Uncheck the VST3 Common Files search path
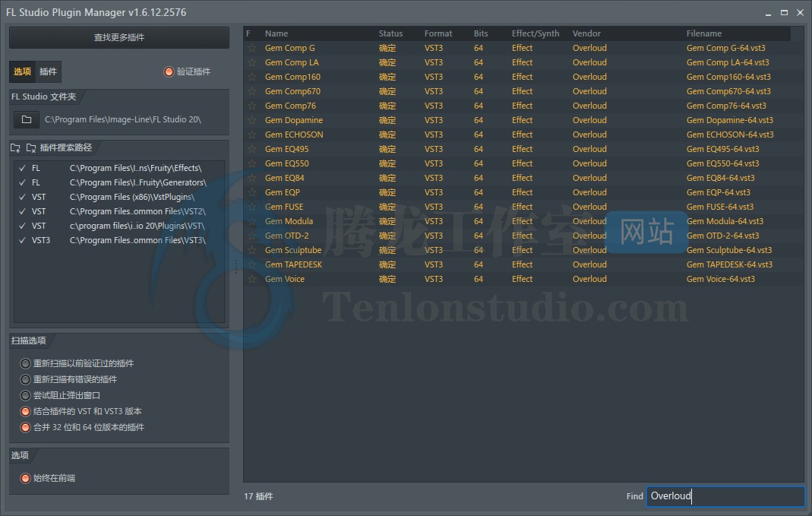The height and width of the screenshot is (516, 812). (22, 240)
